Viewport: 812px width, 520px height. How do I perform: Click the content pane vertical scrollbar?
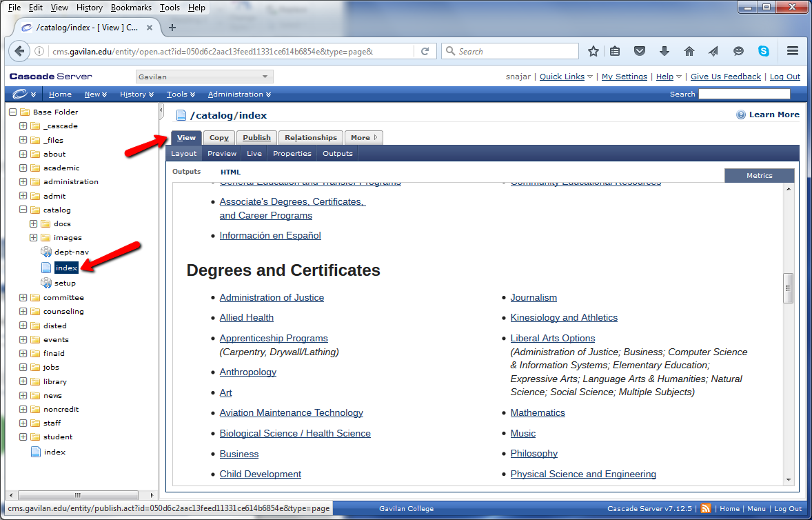click(x=789, y=288)
